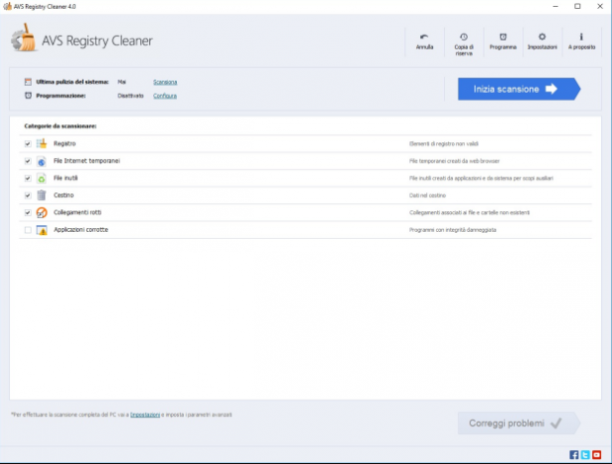The width and height of the screenshot is (612, 464).
Task: Click the AVS Registry Cleaner broom logo
Action: pyautogui.click(x=24, y=38)
